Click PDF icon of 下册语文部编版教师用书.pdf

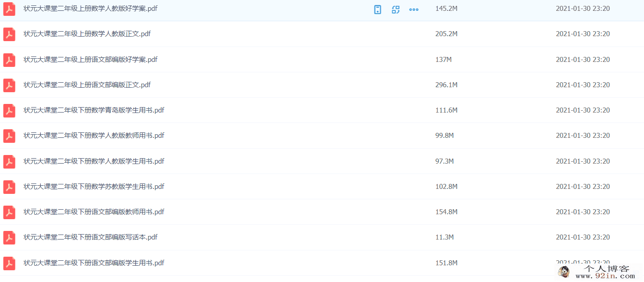pyautogui.click(x=9, y=212)
